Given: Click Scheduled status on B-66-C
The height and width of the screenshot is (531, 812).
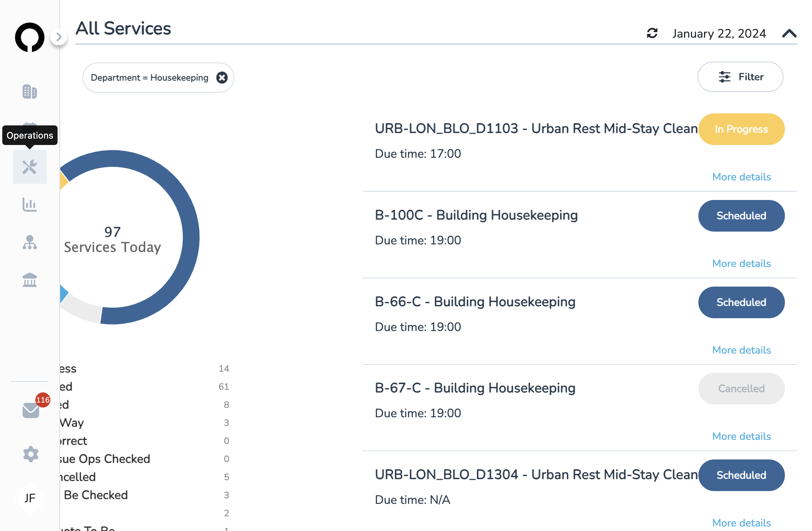Looking at the screenshot, I should click(741, 302).
